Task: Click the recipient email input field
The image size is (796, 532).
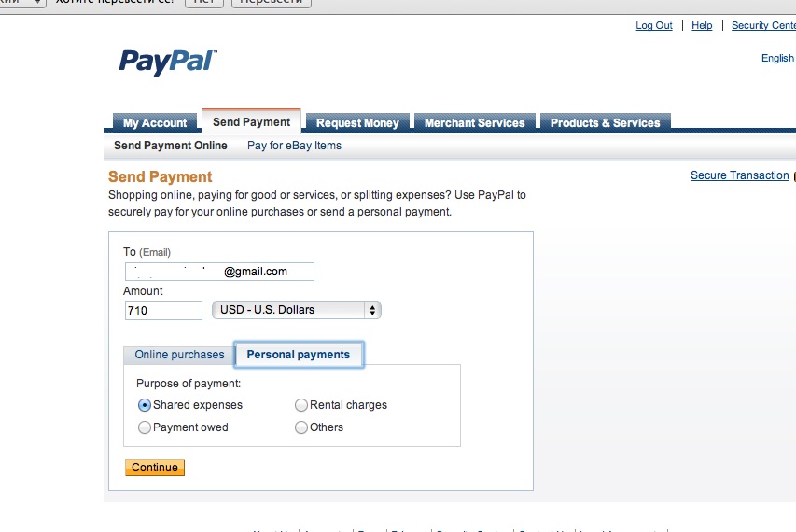Action: click(219, 272)
